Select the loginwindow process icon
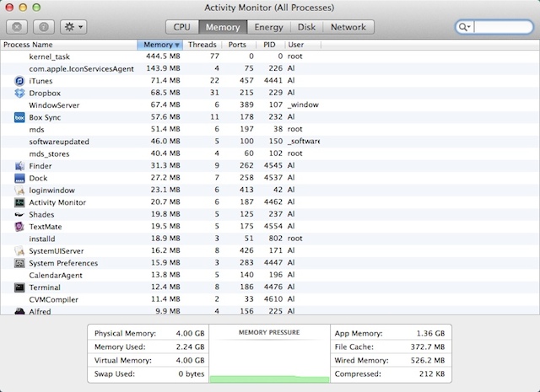Image resolution: width=540 pixels, height=392 pixels. (19, 190)
